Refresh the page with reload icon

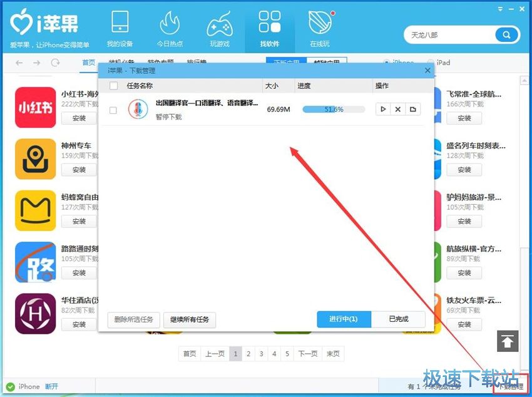pos(55,63)
